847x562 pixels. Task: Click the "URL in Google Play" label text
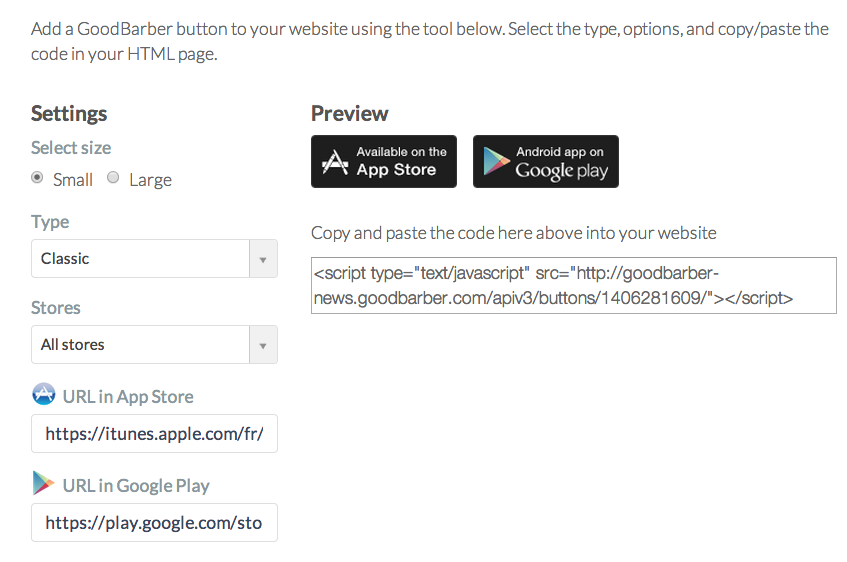click(136, 485)
